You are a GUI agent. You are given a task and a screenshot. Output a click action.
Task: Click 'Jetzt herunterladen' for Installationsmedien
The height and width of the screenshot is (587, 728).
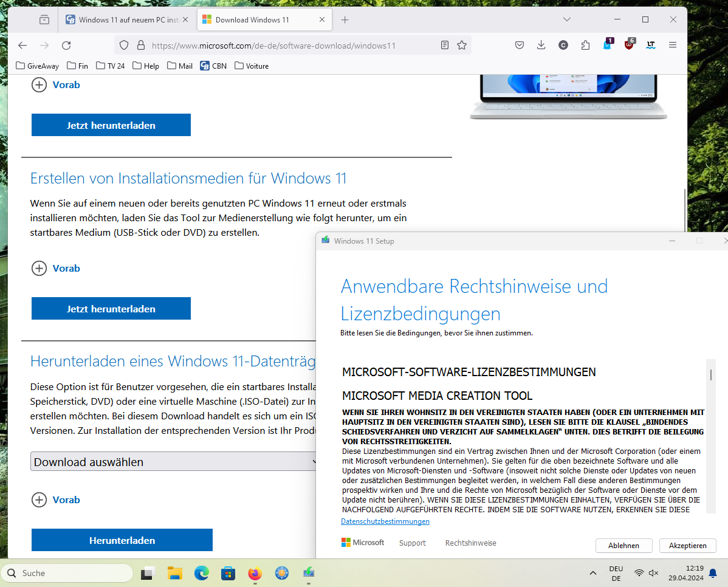(111, 308)
